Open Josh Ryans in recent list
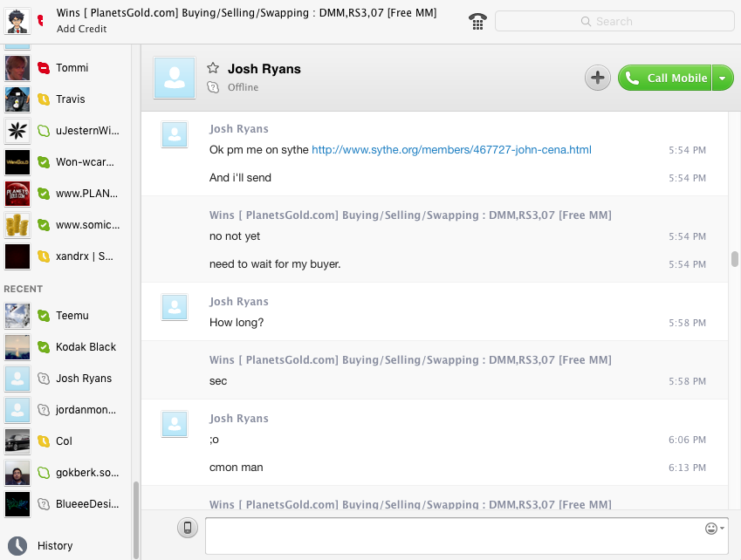Screen dimensions: 741x560 65,379
